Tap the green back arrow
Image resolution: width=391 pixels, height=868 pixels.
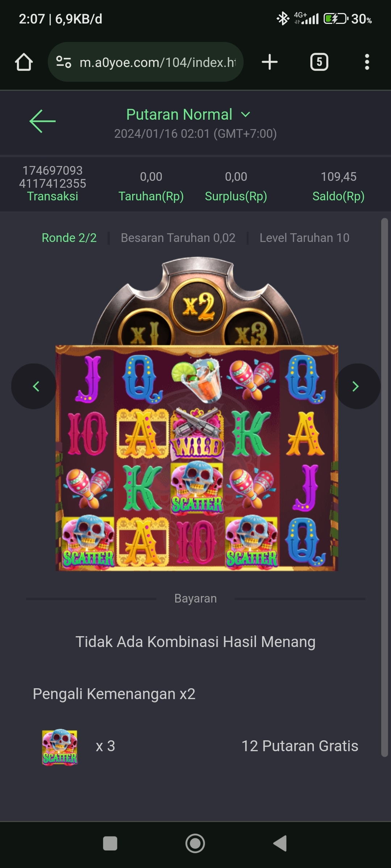tap(42, 121)
